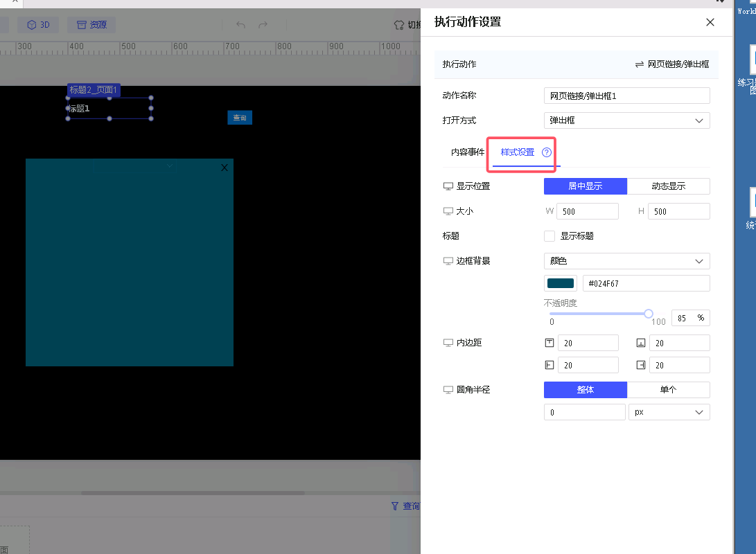Viewport: 756px width, 554px height.
Task: Enable the 显示标题 checkbox
Action: point(550,236)
